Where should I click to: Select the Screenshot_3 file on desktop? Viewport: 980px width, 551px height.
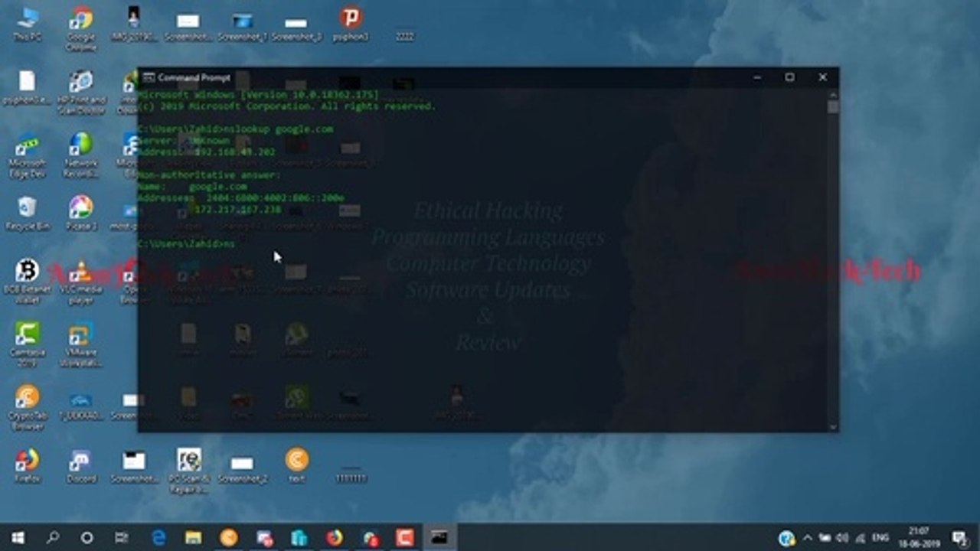pos(296,27)
